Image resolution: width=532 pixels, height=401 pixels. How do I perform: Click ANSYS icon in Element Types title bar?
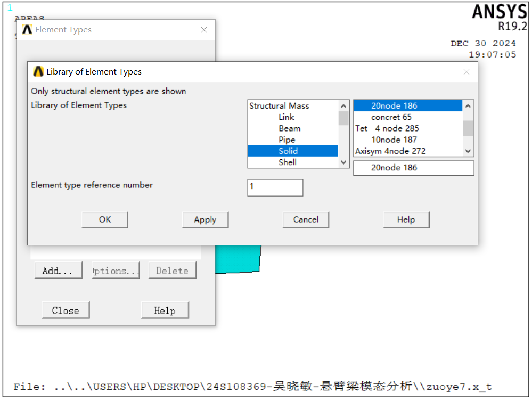click(27, 29)
